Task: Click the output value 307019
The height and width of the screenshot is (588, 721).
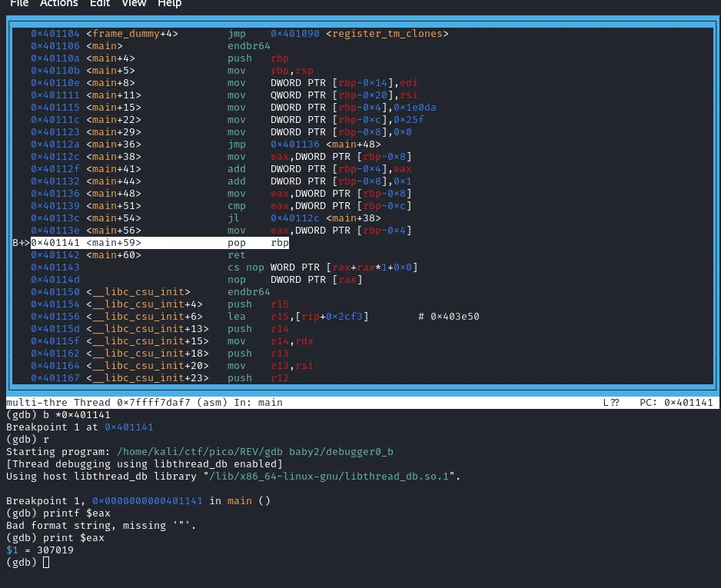Action: 55,550
